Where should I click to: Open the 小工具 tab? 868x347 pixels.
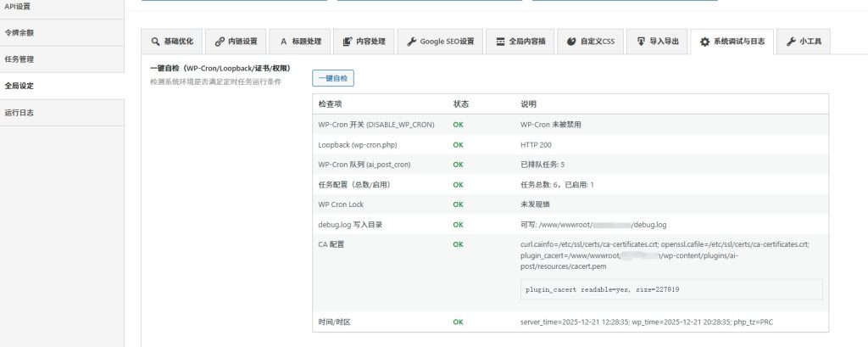pyautogui.click(x=804, y=42)
